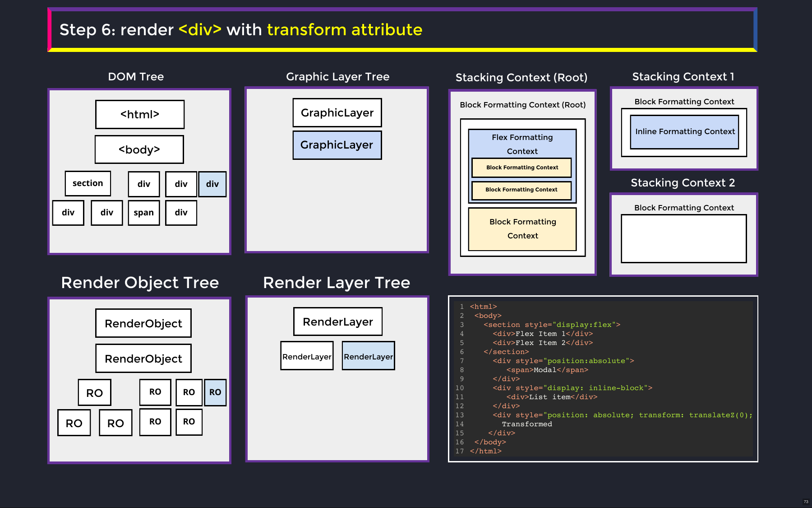Click the 'Stacking Context 2' heading
This screenshot has width=812, height=508.
coord(683,183)
